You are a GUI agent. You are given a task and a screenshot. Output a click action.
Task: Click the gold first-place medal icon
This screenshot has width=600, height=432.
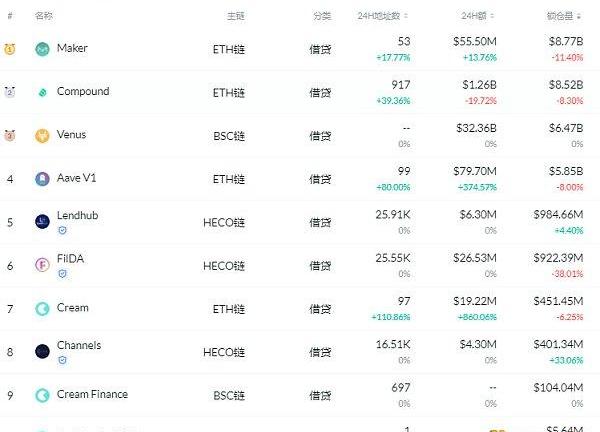(x=10, y=49)
